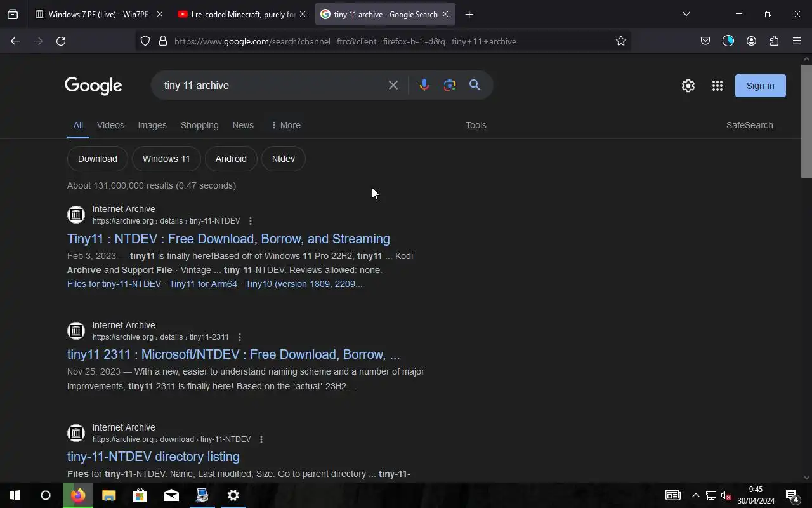Viewport: 812px width, 508px height.
Task: Search by image with Google Lens
Action: coord(450,85)
